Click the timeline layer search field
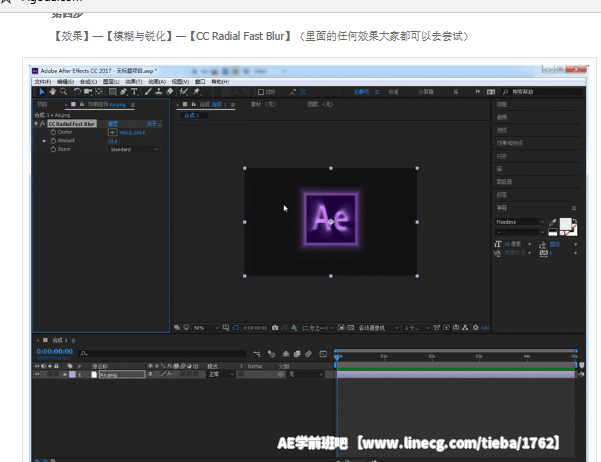601x462 pixels. click(162, 353)
